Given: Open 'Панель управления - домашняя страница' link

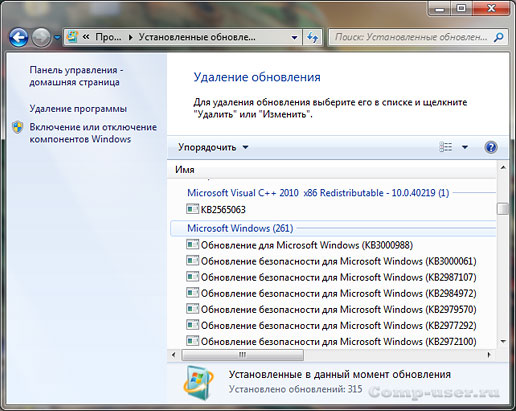Looking at the screenshot, I should click(76, 76).
